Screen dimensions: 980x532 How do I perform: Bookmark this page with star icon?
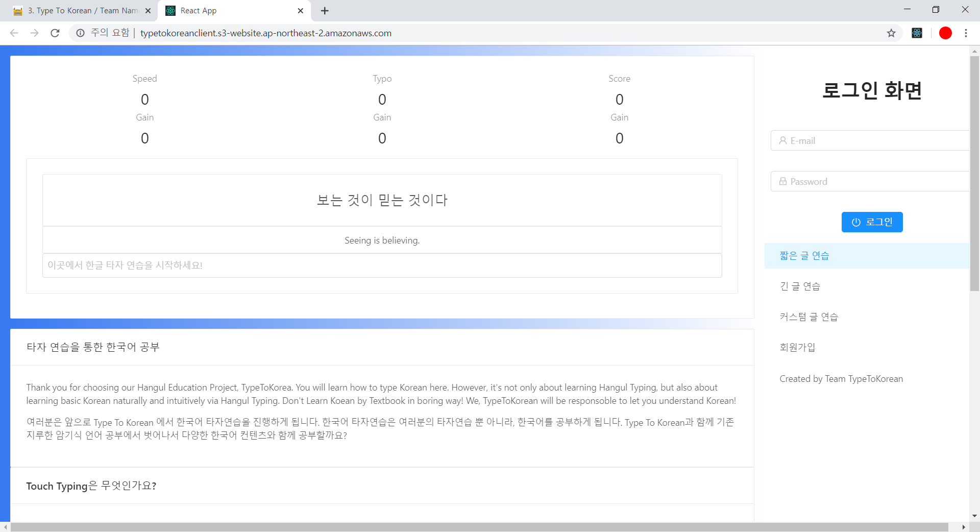(891, 33)
